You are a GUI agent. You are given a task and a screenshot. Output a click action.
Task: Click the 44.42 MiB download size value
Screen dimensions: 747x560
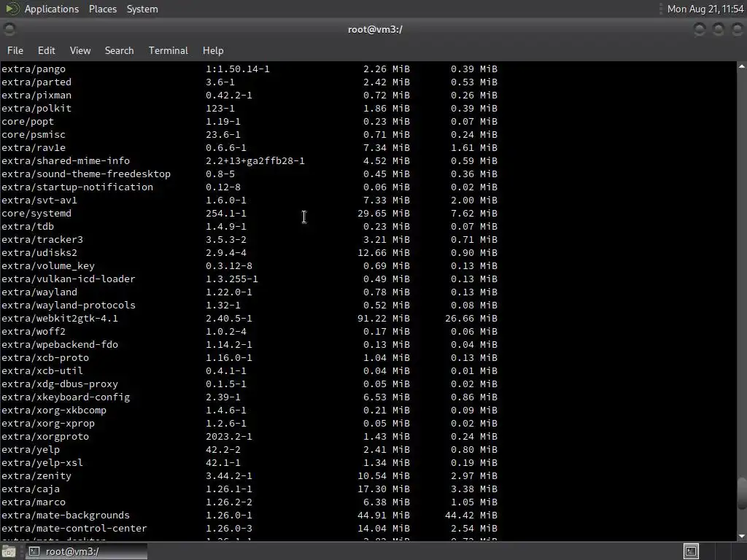tap(471, 516)
